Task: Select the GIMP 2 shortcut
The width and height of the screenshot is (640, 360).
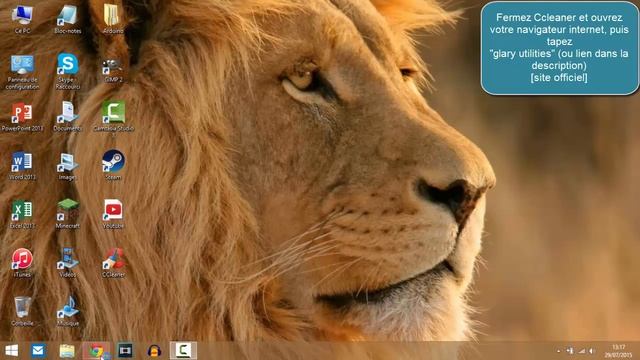Action: coord(113,70)
